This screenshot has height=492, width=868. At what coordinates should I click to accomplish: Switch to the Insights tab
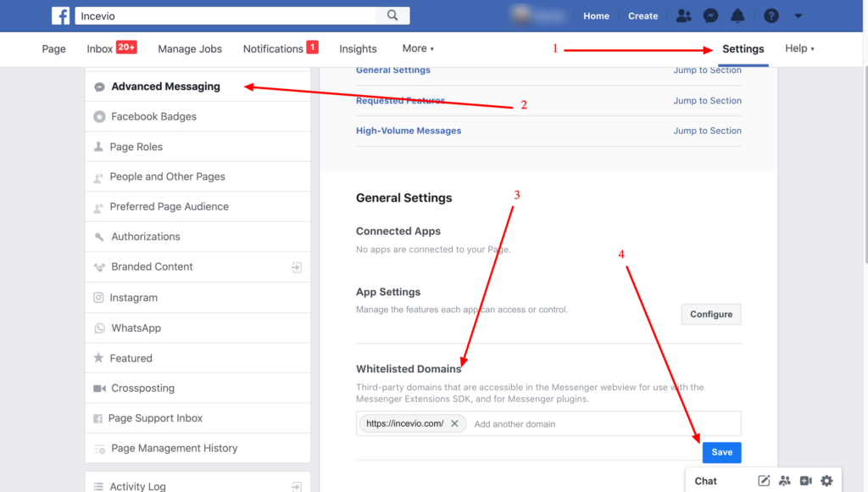coord(358,48)
